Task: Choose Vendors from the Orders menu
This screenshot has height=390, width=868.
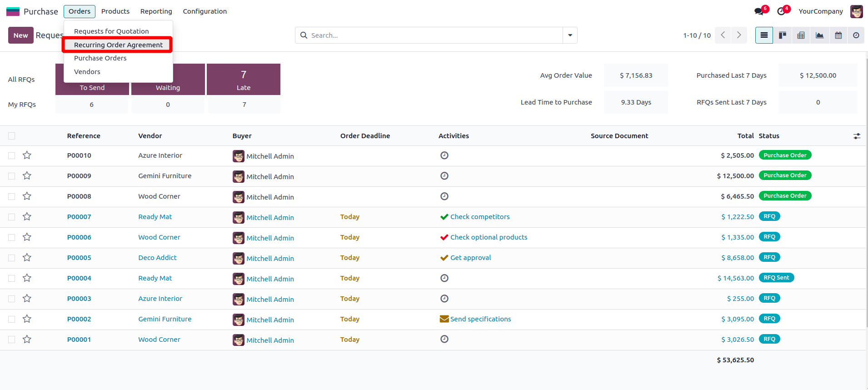Action: (x=87, y=72)
